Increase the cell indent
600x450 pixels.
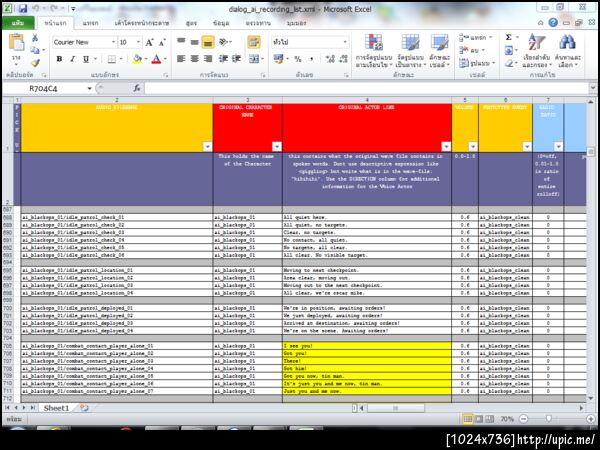pyautogui.click(x=236, y=59)
